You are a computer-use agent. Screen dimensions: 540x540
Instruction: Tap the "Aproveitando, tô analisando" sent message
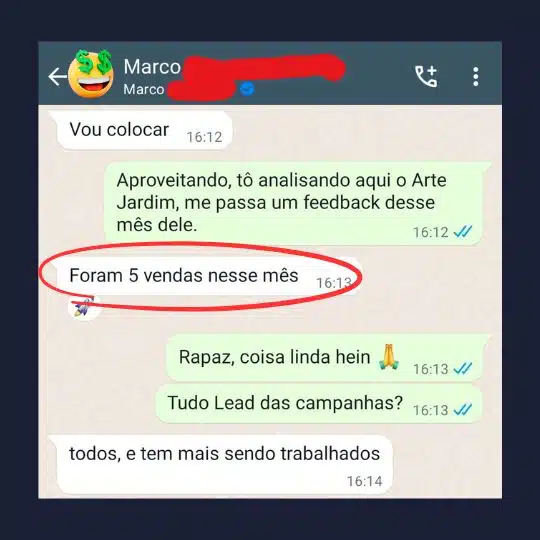(293, 203)
